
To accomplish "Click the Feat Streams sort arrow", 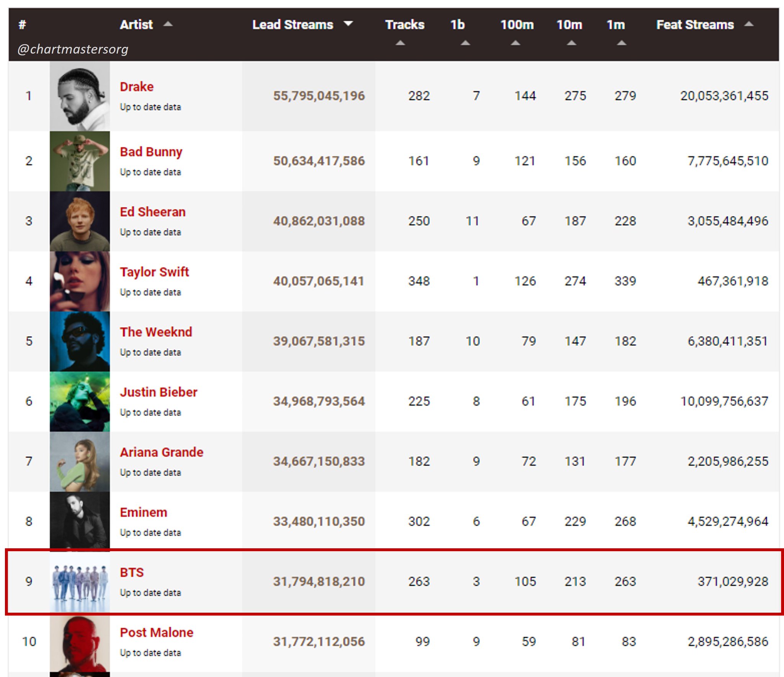I will (749, 24).
